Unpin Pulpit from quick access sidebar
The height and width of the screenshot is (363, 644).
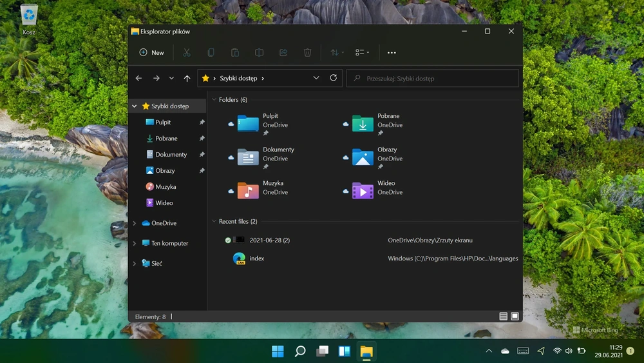[202, 122]
